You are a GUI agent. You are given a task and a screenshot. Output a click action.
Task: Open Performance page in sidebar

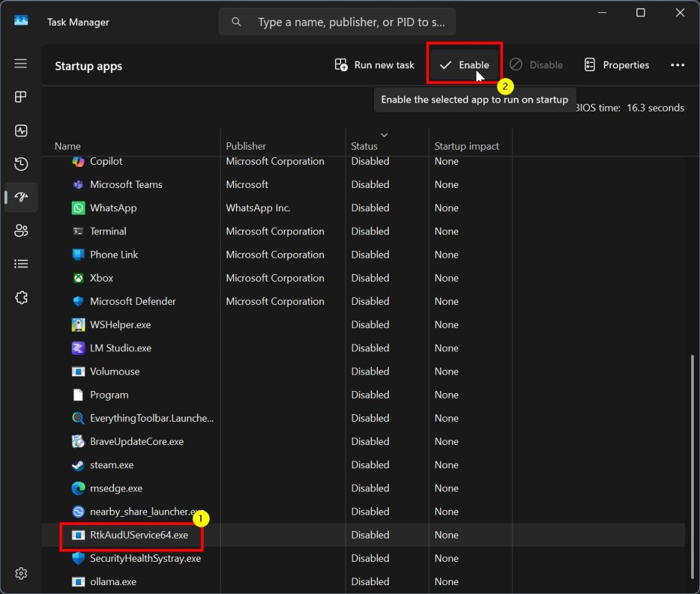point(21,131)
